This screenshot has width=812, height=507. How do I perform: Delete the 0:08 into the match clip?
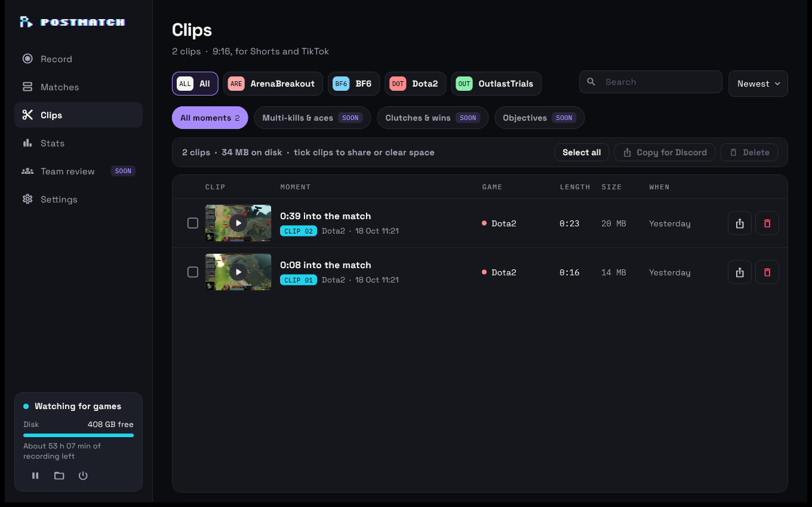tap(767, 272)
